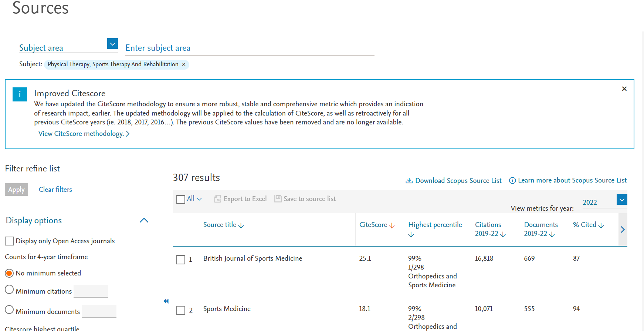Select the Minimum documents radio button
The height and width of the screenshot is (331, 644).
click(9, 310)
